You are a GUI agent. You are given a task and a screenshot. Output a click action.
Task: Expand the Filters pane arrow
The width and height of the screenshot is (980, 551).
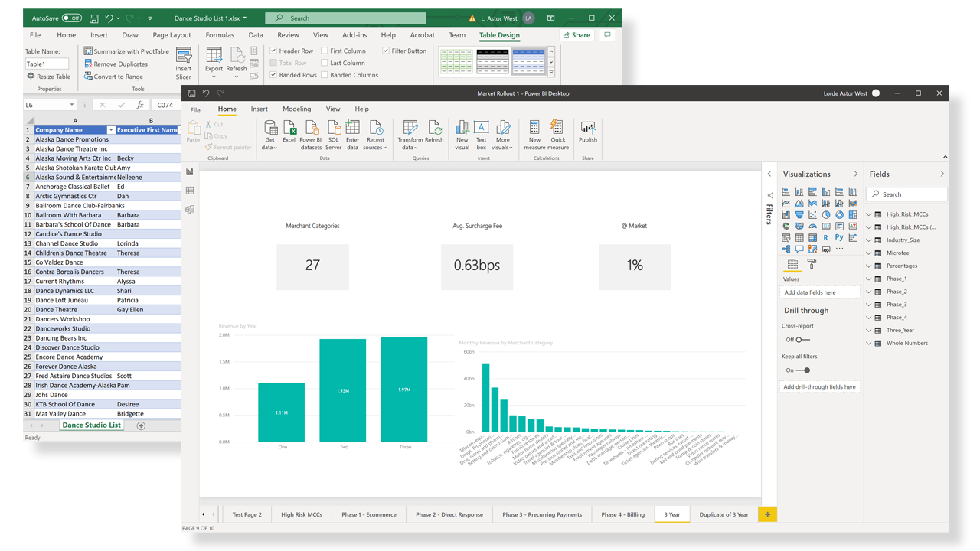pyautogui.click(x=769, y=174)
